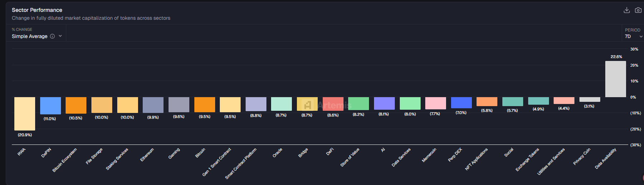Click the Sector Performance title
This screenshot has height=185, width=644.
click(x=37, y=10)
